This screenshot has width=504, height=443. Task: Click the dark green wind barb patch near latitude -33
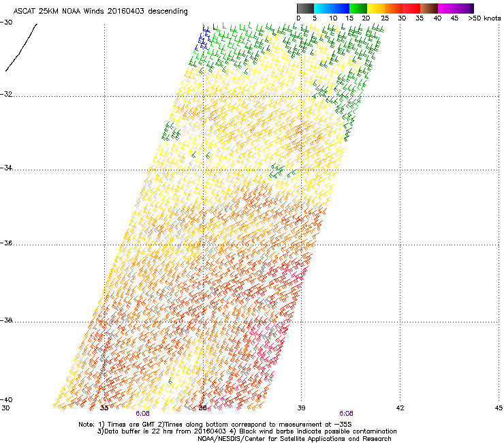pos(171,132)
